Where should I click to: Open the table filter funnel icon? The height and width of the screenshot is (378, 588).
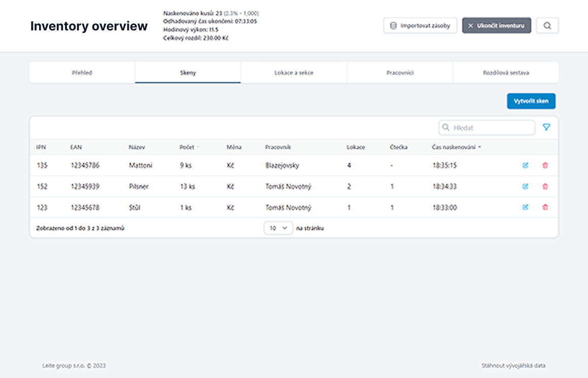[x=546, y=128]
